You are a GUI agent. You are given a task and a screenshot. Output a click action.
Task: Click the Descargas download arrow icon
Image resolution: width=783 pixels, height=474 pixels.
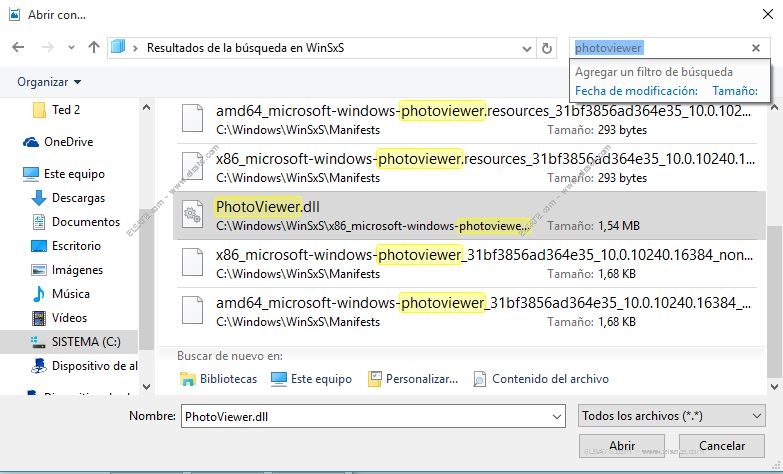[39, 198]
